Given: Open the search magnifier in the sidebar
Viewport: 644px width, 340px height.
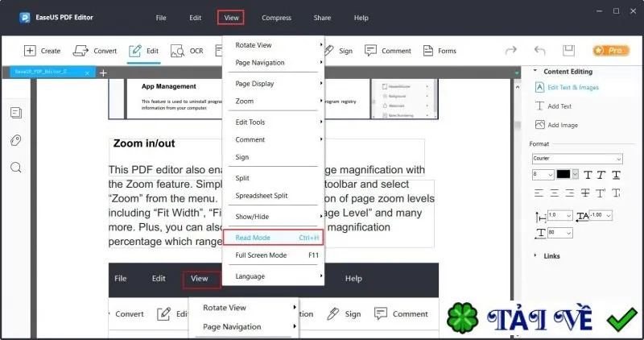Looking at the screenshot, I should pos(16,168).
